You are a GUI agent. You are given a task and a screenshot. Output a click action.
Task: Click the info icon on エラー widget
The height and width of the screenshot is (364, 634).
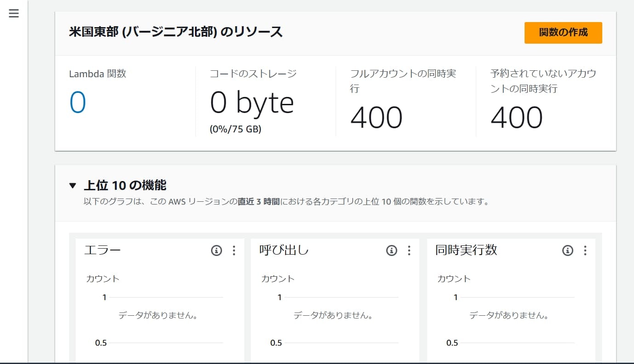(217, 250)
